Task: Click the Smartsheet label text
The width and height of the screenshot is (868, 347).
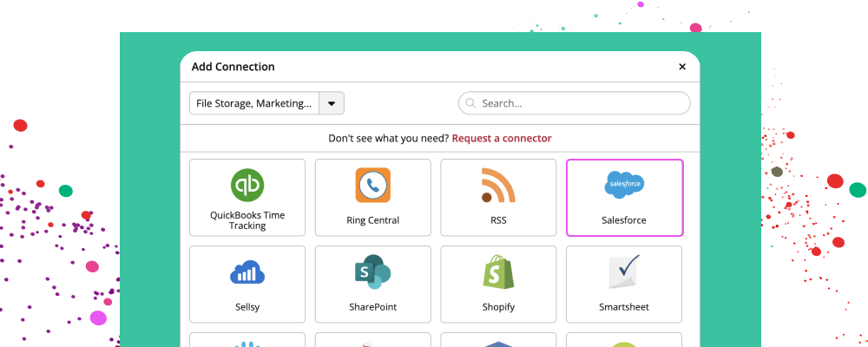Action: click(x=624, y=307)
